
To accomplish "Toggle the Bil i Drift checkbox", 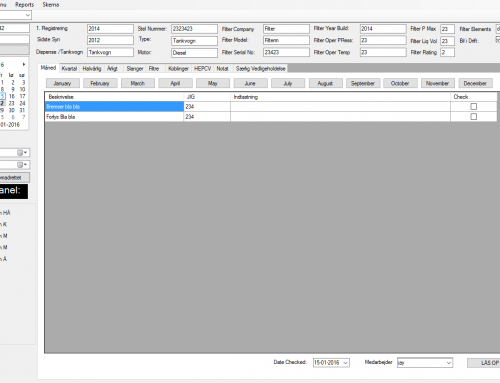I will [x=498, y=40].
